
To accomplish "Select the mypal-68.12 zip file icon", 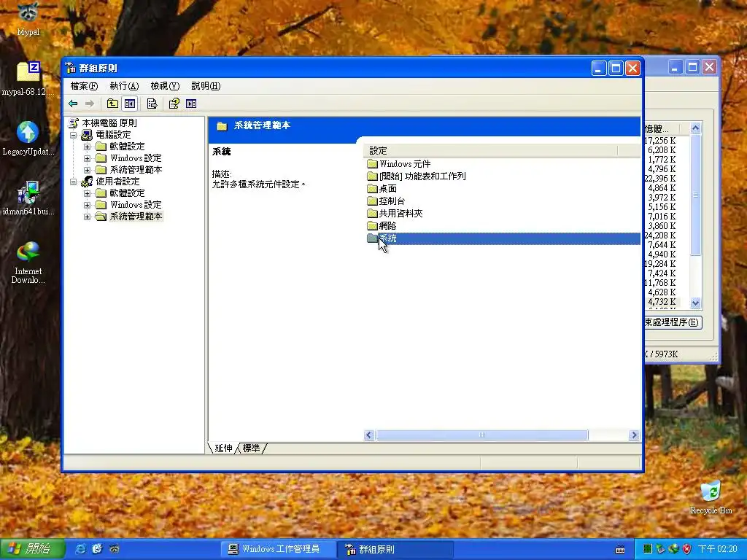I will (x=28, y=79).
